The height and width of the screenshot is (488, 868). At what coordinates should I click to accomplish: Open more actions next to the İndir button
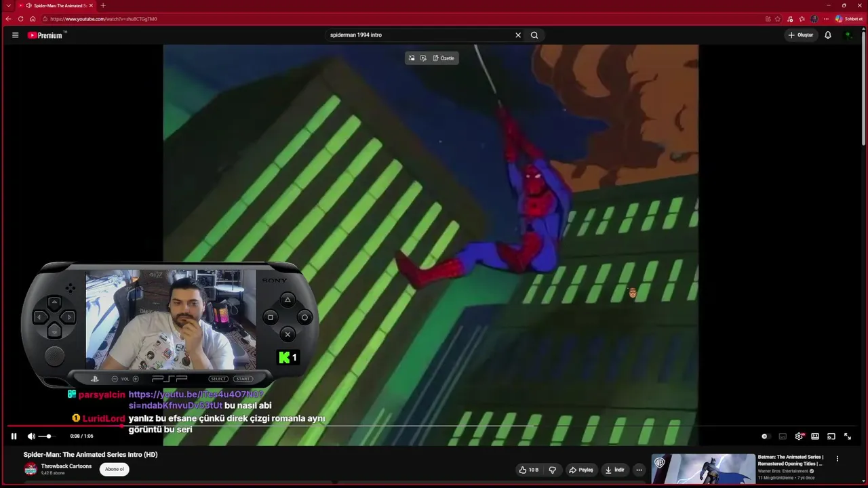coord(639,470)
